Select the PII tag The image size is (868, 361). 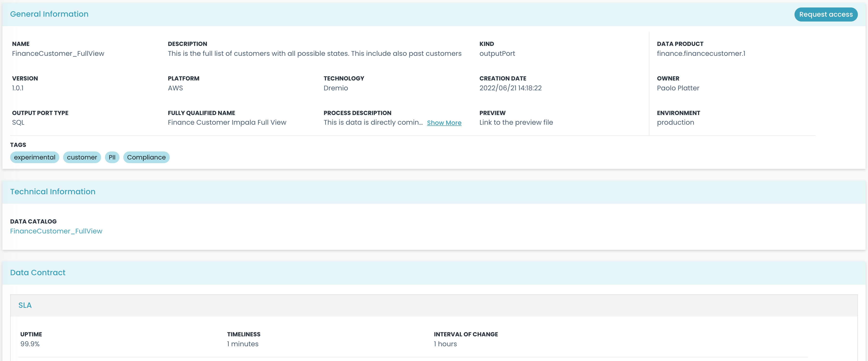[112, 157]
